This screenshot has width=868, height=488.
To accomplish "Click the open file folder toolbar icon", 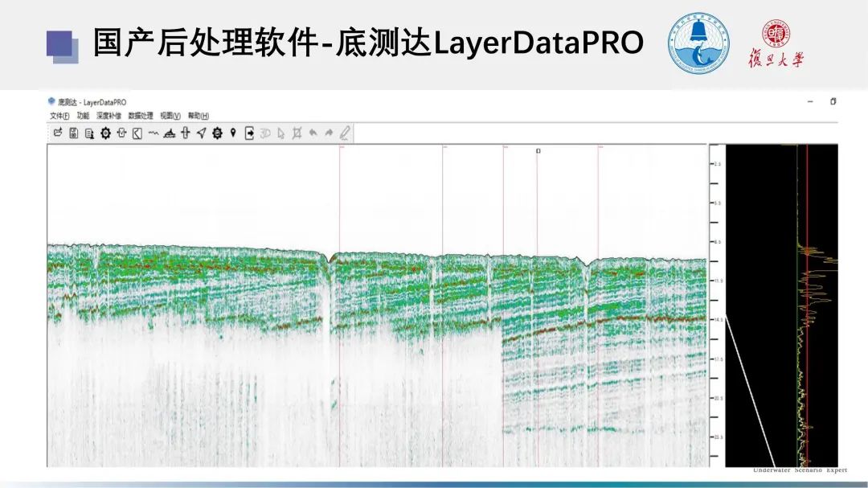I will coord(58,133).
